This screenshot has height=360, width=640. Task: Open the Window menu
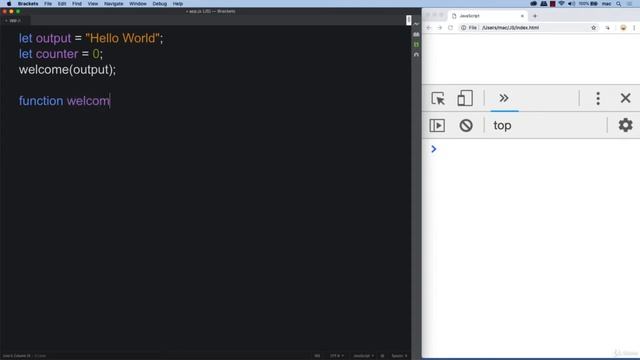[138, 4]
